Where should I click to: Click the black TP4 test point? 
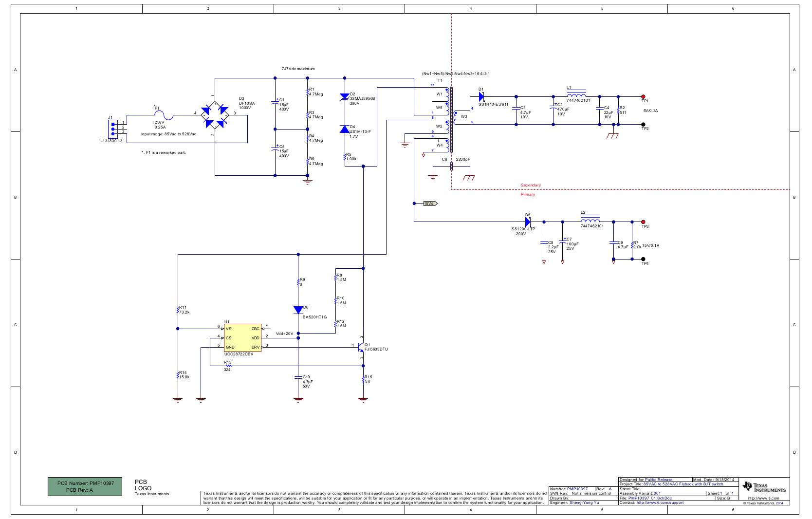[643, 259]
